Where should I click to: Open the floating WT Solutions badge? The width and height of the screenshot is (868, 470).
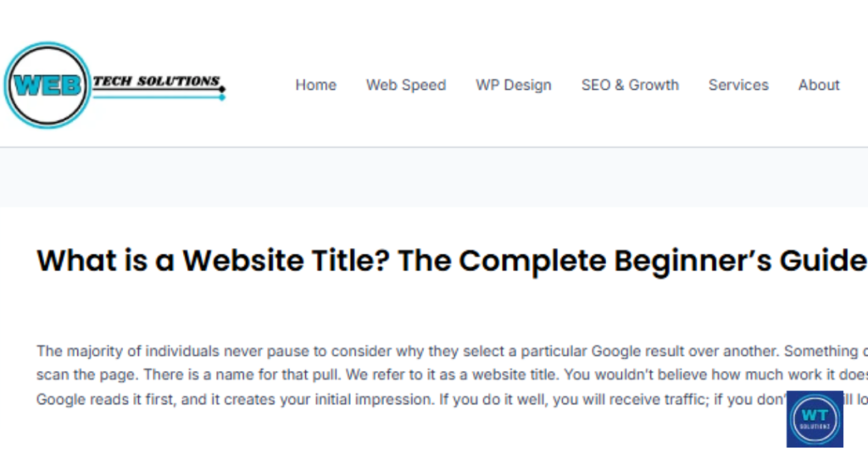click(x=814, y=419)
